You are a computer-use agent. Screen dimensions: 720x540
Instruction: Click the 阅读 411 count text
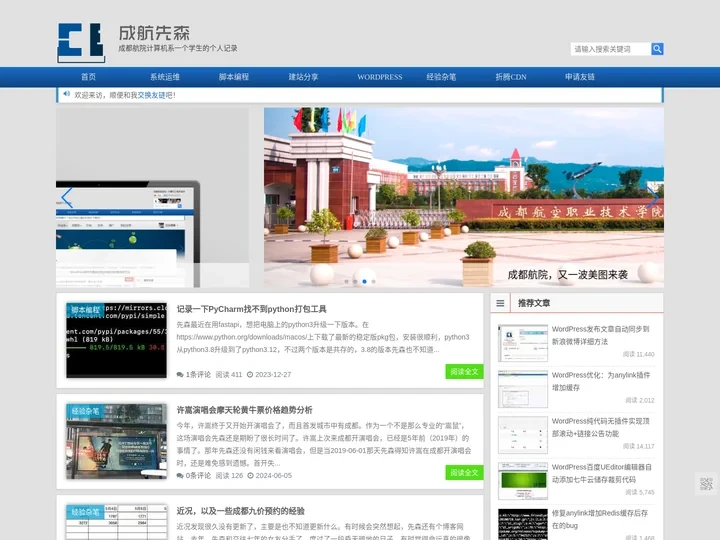coord(229,375)
